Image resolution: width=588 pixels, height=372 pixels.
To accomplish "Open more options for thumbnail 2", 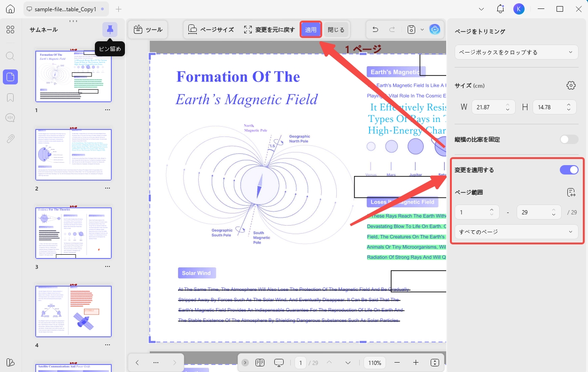I will coord(108,188).
